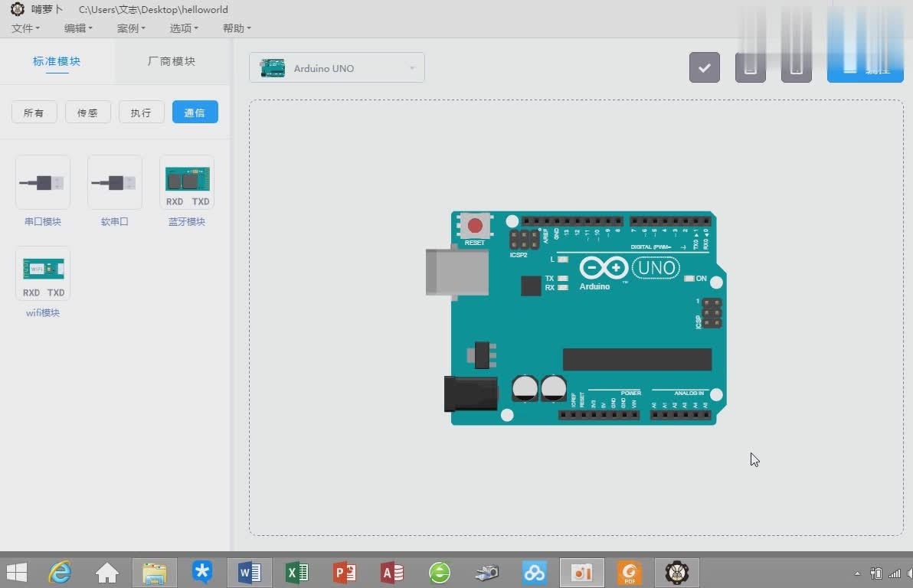Click the network signal tray icon

tap(895, 573)
